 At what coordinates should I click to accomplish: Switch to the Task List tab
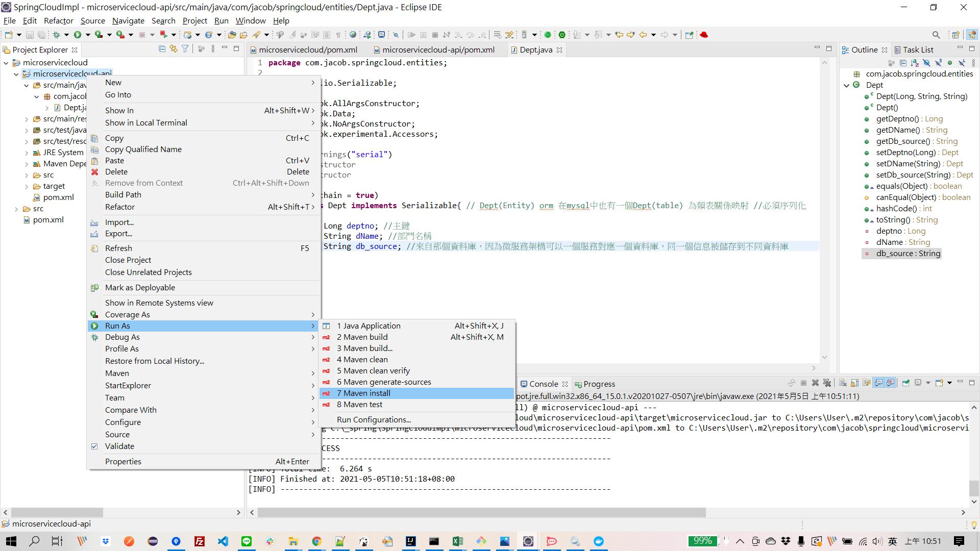(914, 49)
